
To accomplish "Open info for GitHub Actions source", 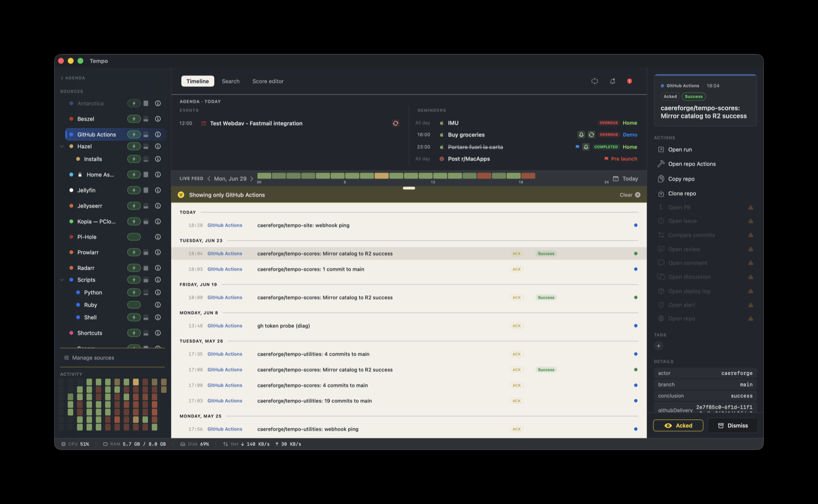I will click(158, 134).
